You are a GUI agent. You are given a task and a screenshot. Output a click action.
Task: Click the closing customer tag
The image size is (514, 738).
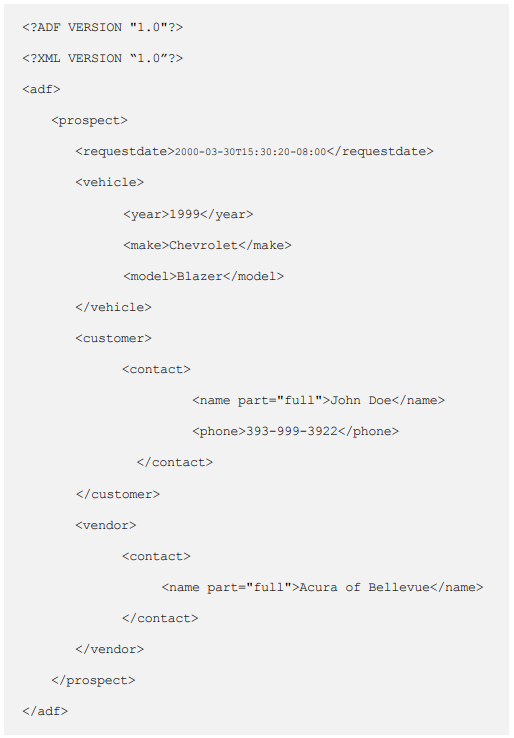118,494
